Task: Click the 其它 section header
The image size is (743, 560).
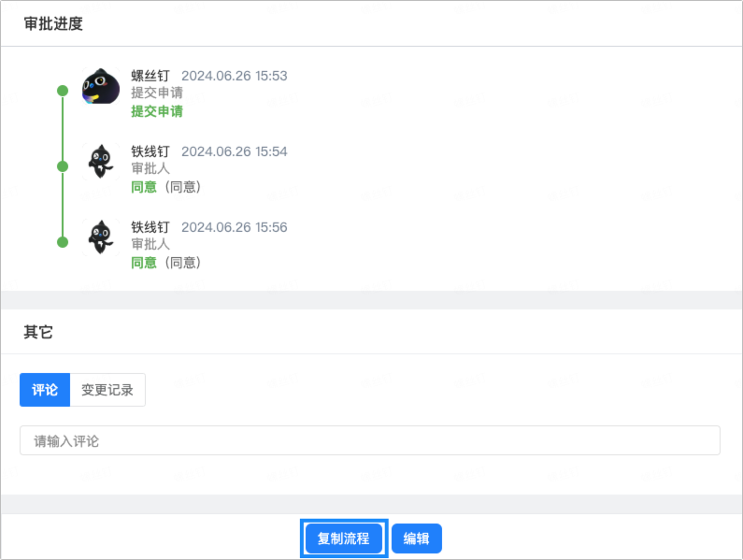Action: [38, 332]
